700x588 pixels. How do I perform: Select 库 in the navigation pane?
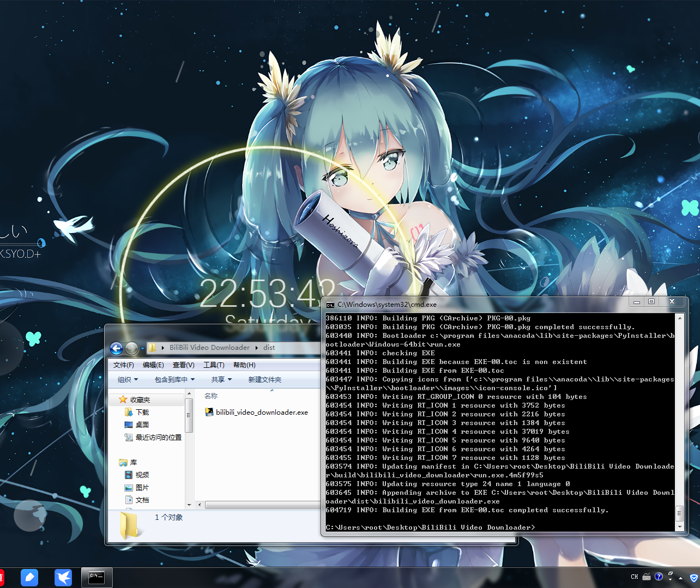coord(134,463)
